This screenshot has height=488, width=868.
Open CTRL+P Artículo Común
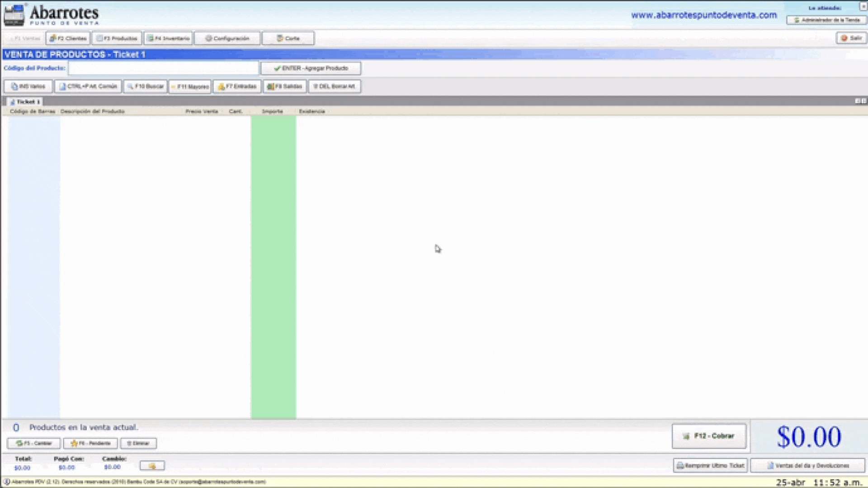(88, 86)
